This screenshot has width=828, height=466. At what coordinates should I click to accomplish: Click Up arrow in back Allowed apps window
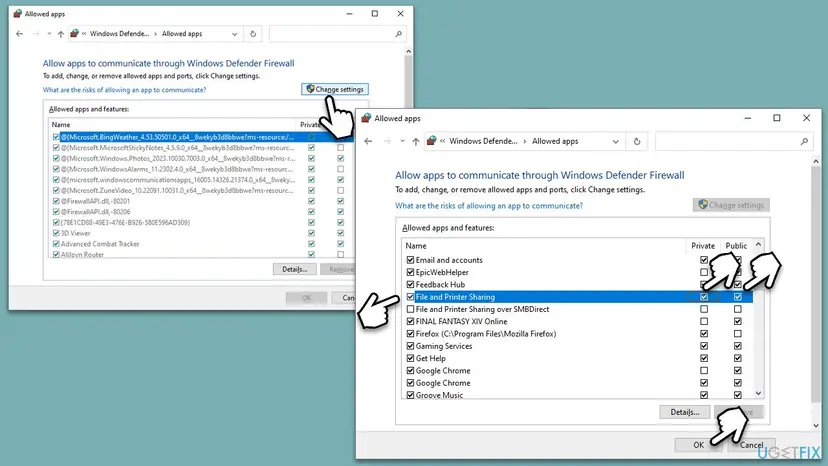pyautogui.click(x=61, y=34)
